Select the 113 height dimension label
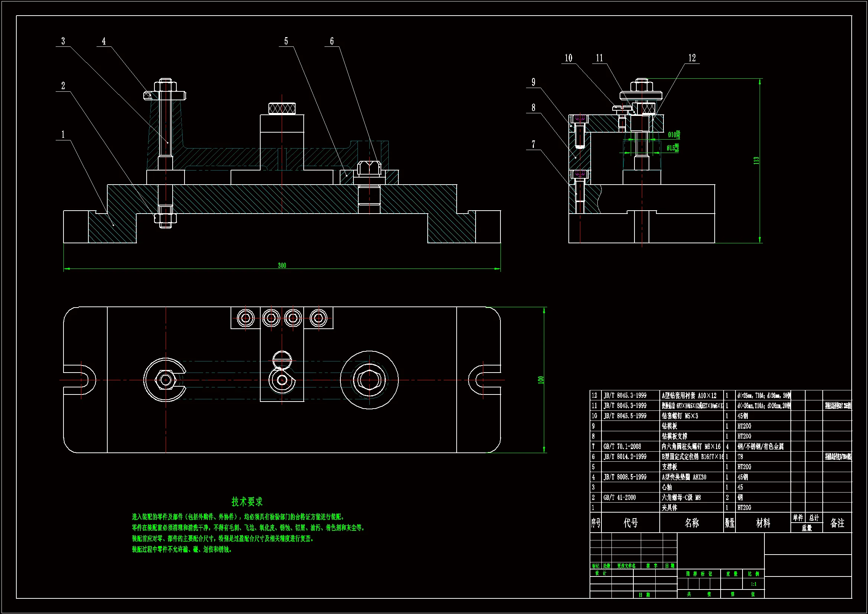The width and height of the screenshot is (868, 614). pyautogui.click(x=756, y=160)
